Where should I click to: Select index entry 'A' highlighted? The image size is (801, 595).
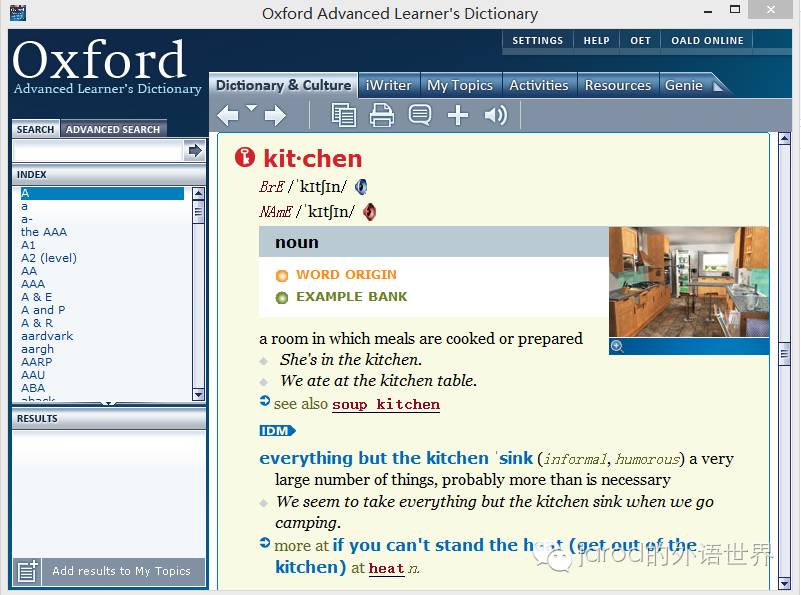(x=102, y=193)
